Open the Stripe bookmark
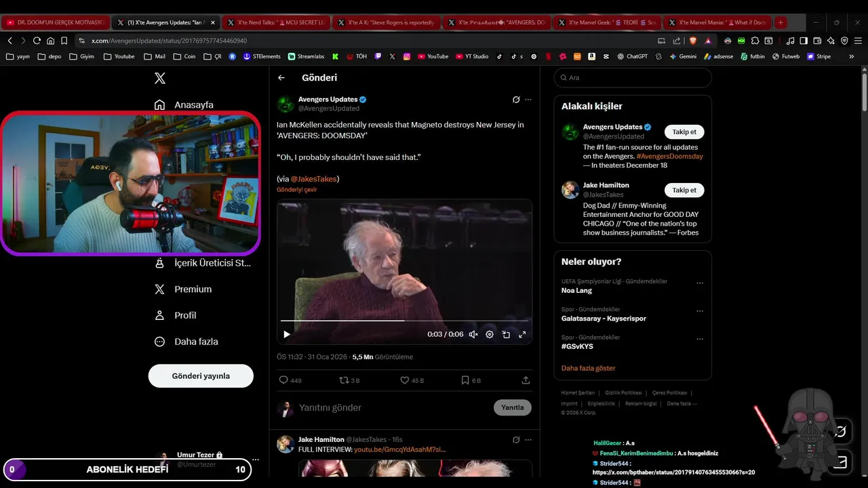 coord(818,57)
